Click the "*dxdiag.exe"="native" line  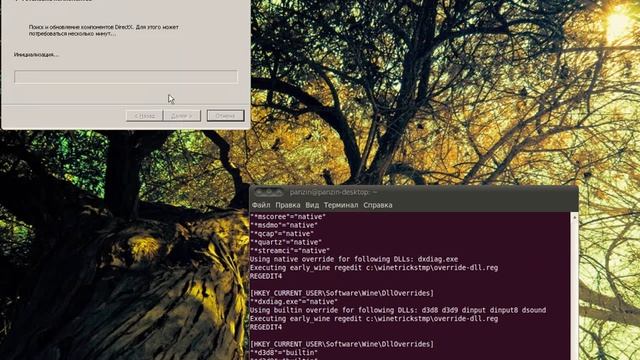pos(294,302)
